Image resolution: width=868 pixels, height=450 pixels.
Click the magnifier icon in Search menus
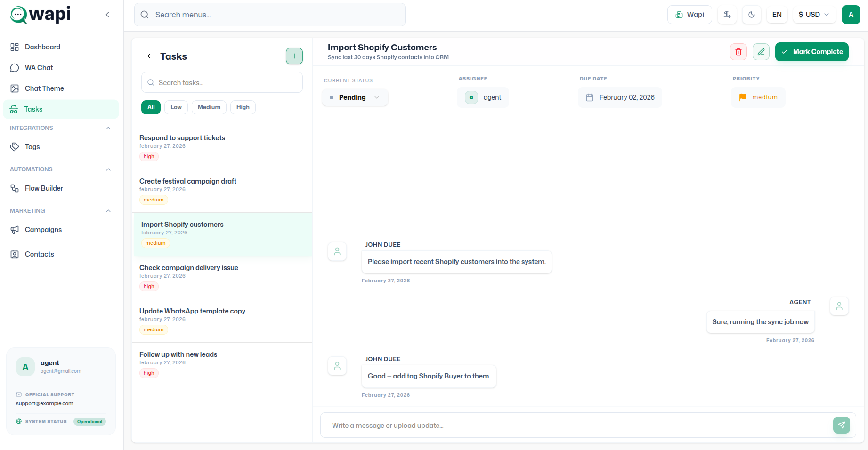point(145,15)
